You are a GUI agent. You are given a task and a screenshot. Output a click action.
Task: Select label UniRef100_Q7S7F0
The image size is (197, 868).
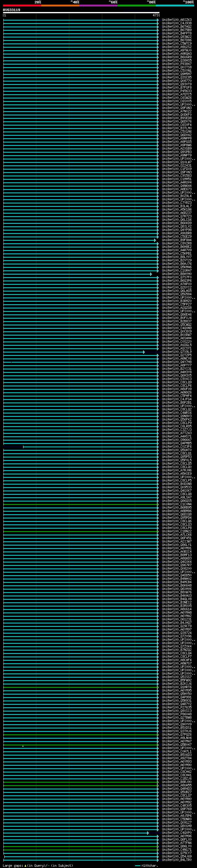(176, 277)
